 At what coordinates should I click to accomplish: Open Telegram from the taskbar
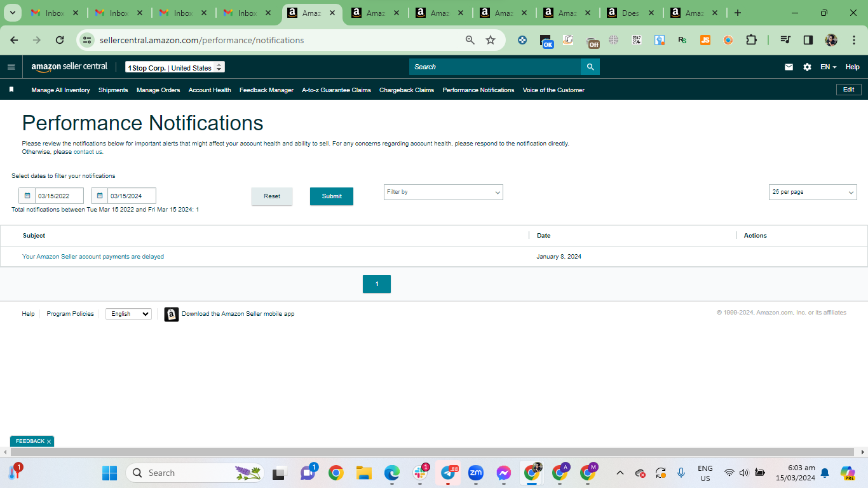(448, 473)
